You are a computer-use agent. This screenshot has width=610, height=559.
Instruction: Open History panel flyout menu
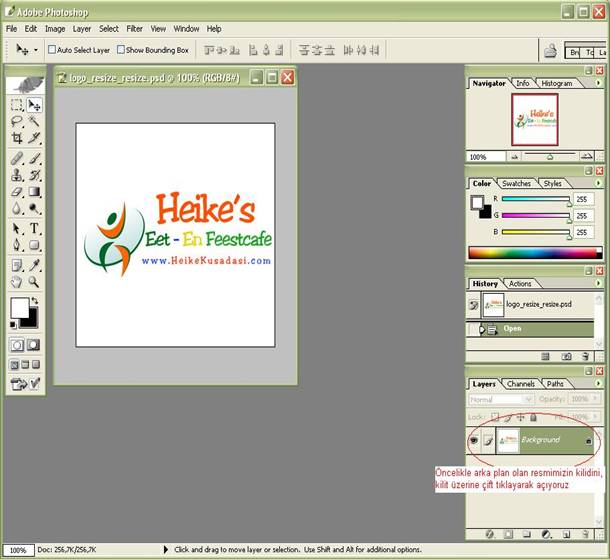(x=598, y=283)
